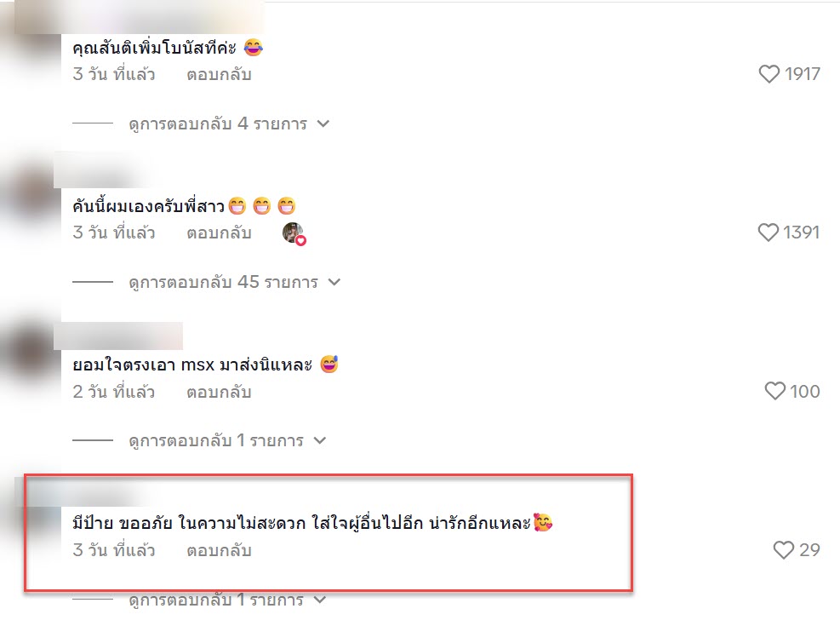840x643 pixels.
Task: Like the comment with 1391 likes
Action: point(768,233)
